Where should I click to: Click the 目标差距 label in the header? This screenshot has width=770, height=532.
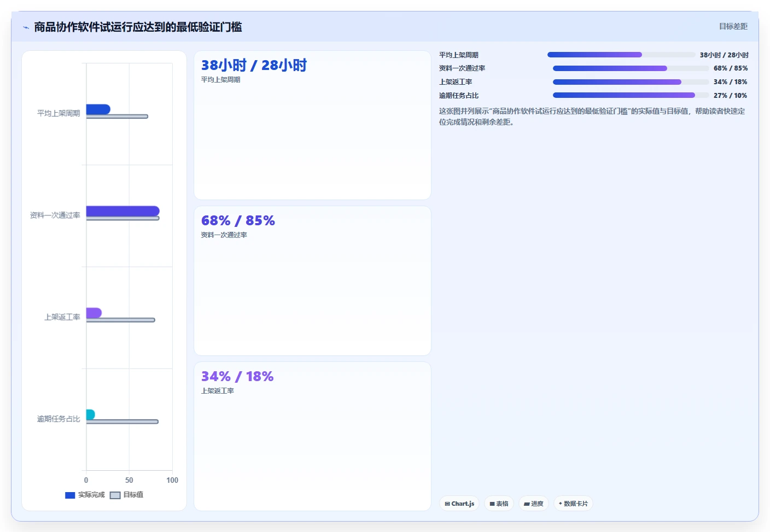pos(733,26)
